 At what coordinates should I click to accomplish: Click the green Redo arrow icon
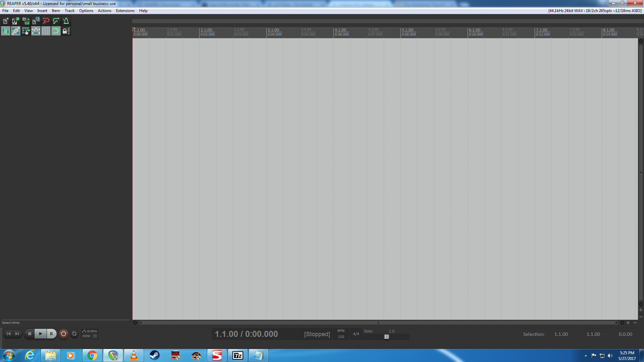[x=56, y=21]
